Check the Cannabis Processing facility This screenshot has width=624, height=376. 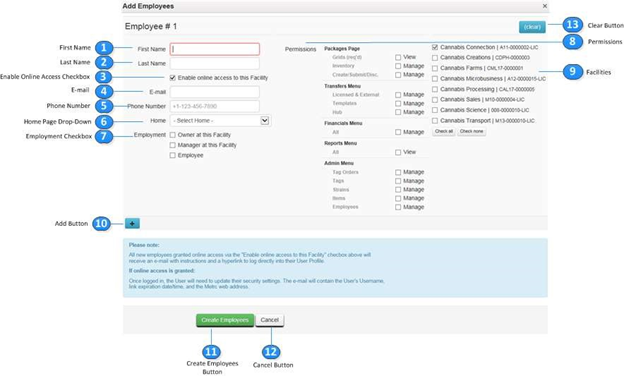tap(435, 90)
